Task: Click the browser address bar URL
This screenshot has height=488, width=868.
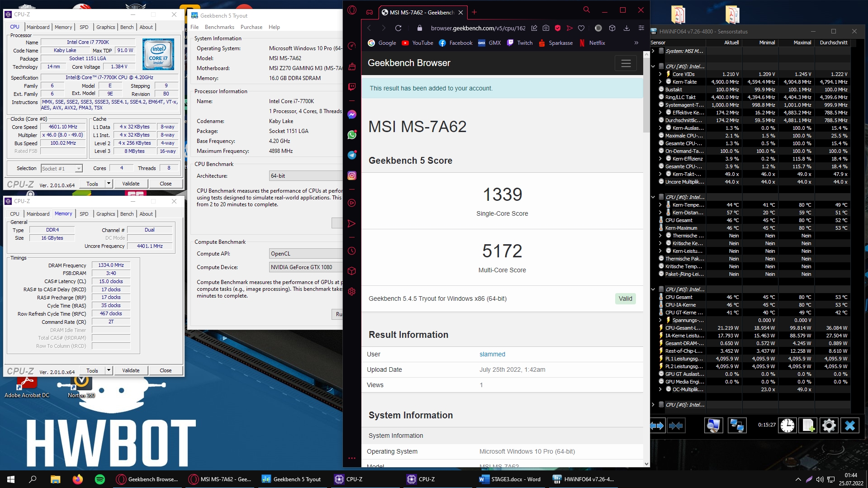Action: 478,28
